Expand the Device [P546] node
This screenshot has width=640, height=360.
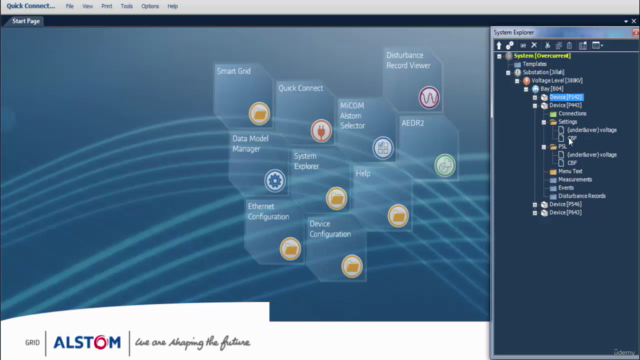coord(535,204)
